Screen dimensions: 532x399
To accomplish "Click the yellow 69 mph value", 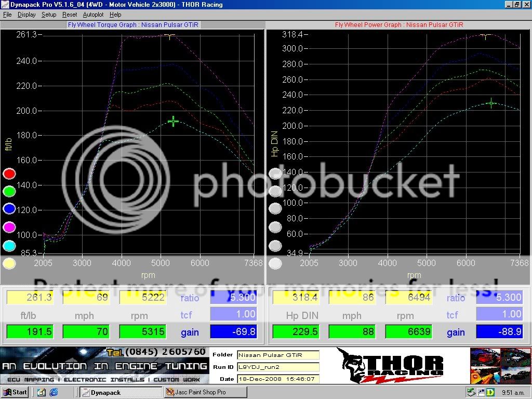I will [x=86, y=297].
